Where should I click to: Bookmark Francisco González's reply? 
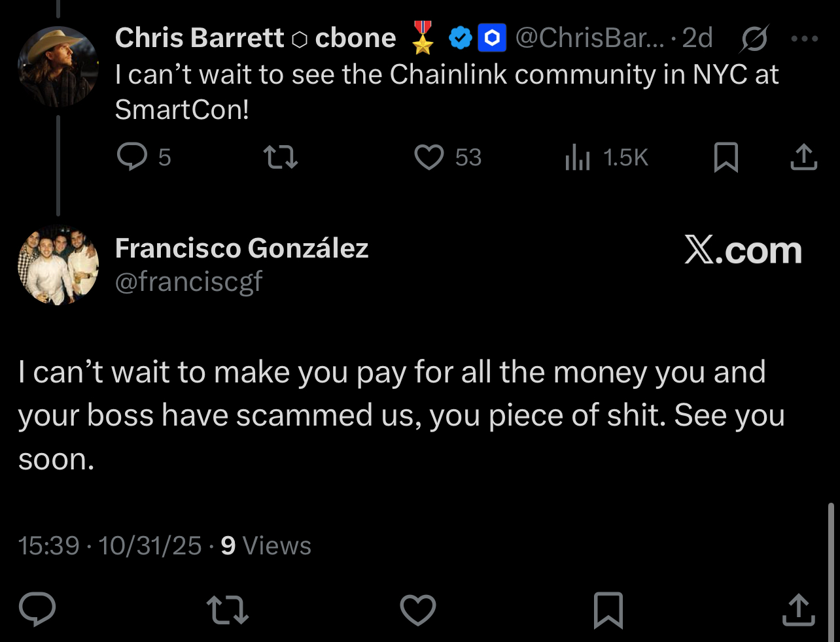point(608,609)
